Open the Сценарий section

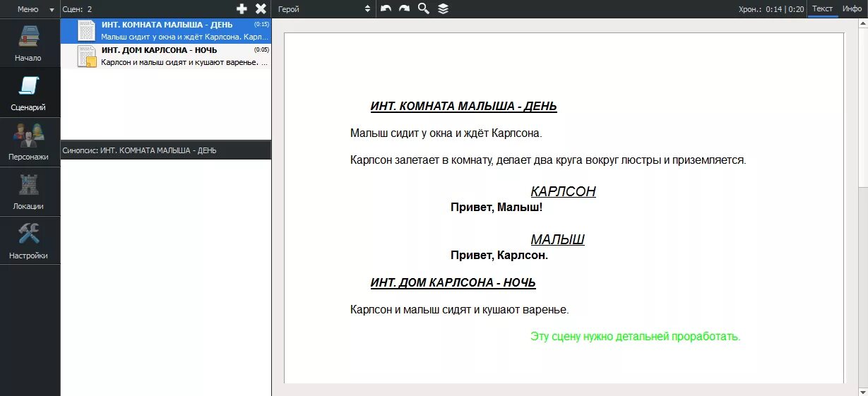pyautogui.click(x=30, y=92)
